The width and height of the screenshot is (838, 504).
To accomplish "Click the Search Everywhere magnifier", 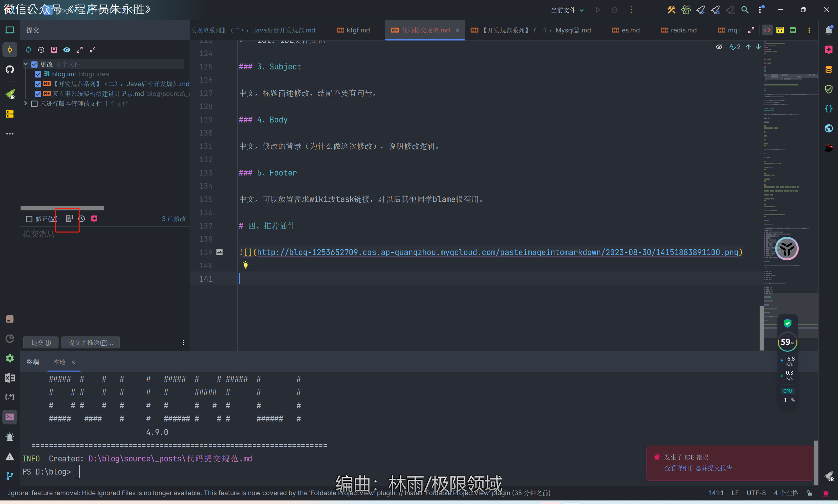I will pyautogui.click(x=745, y=10).
